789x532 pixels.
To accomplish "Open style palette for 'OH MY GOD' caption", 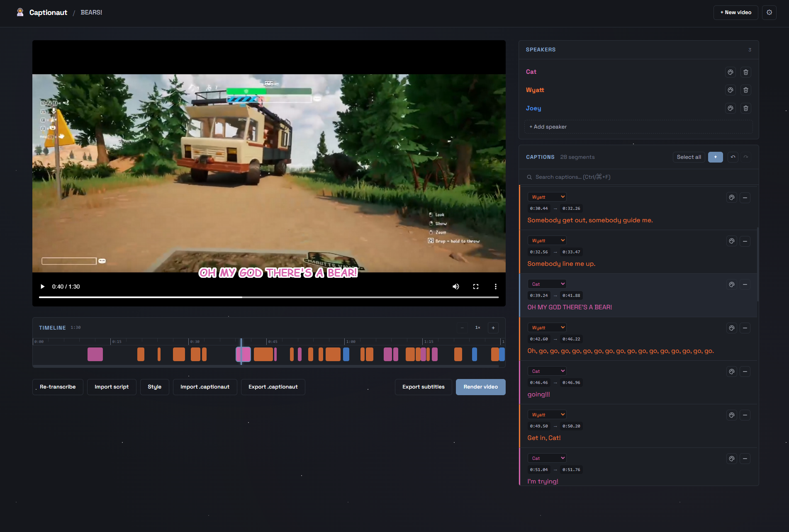I will point(732,284).
